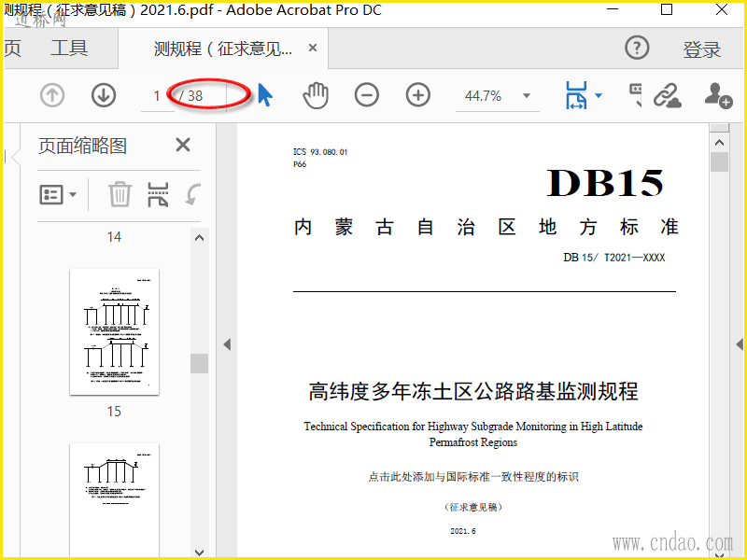Image resolution: width=747 pixels, height=560 pixels.
Task: Click the page 15 thumbnail label
Action: [x=114, y=411]
